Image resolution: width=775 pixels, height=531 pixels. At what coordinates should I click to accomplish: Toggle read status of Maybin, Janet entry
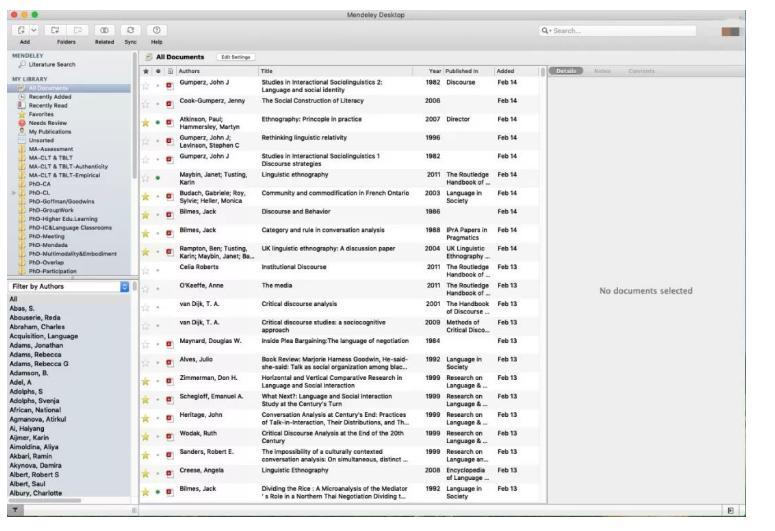click(x=158, y=177)
